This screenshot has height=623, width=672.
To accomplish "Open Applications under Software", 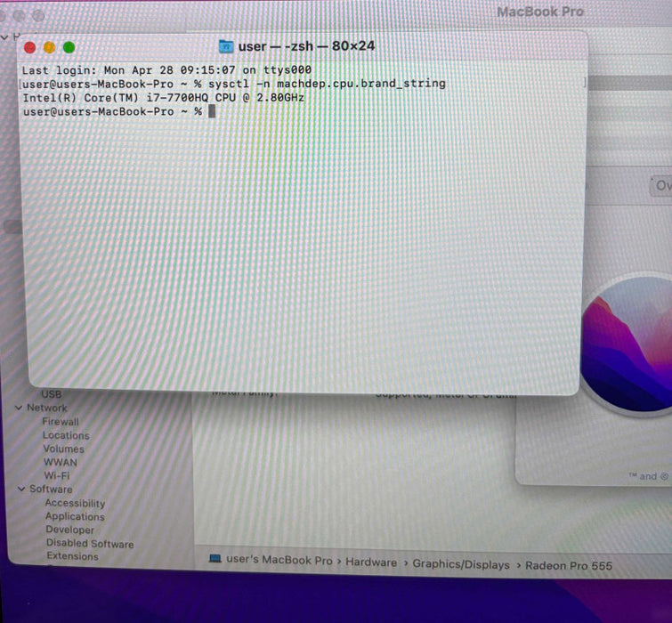I will pos(75,516).
